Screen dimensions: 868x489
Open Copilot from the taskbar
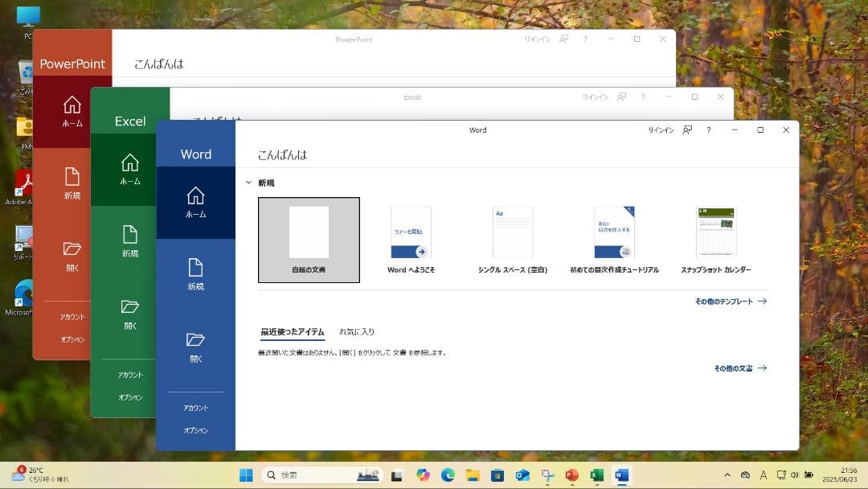(423, 475)
